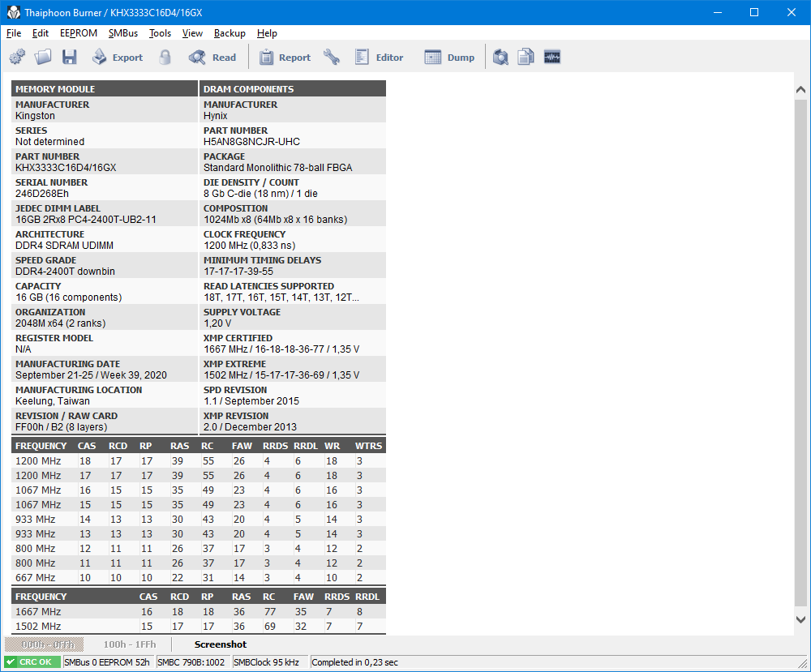Click XMP Certified value 1667 MHz line
Image resolution: width=811 pixels, height=672 pixels.
click(281, 349)
